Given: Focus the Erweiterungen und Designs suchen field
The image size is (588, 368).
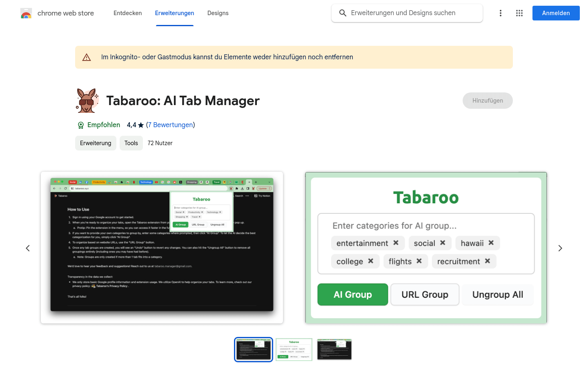Looking at the screenshot, I should [x=407, y=13].
